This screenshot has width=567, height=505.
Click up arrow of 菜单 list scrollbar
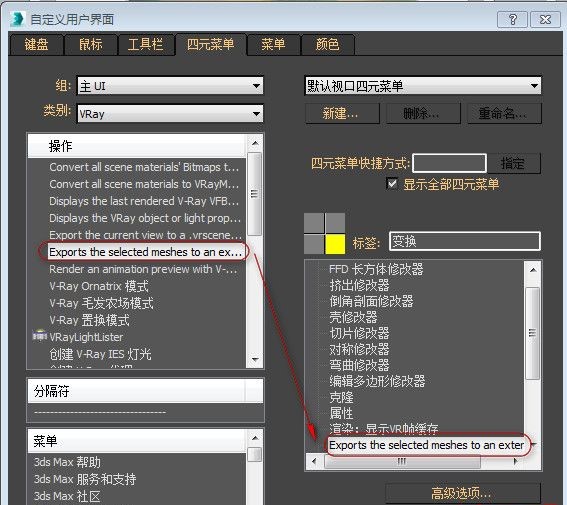point(255,438)
